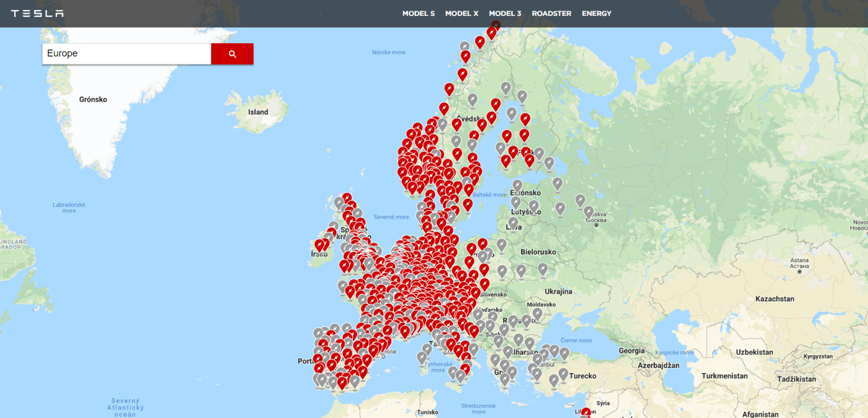Open the Energy menu item
Viewport: 868px width, 418px height.
[596, 14]
